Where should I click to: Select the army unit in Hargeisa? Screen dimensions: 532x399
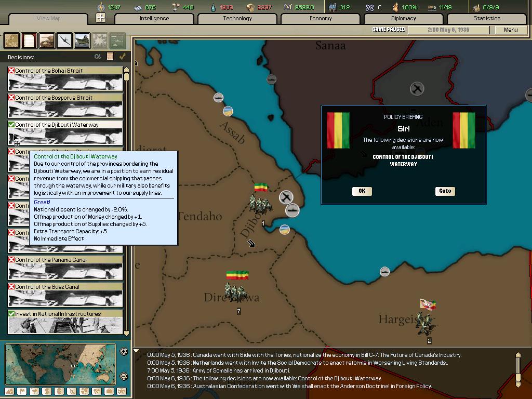pyautogui.click(x=425, y=323)
